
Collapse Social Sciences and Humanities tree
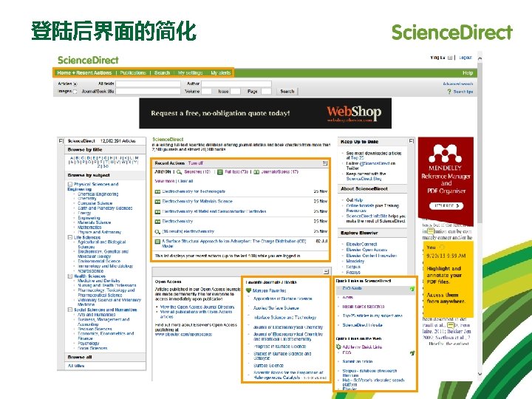(x=70, y=310)
